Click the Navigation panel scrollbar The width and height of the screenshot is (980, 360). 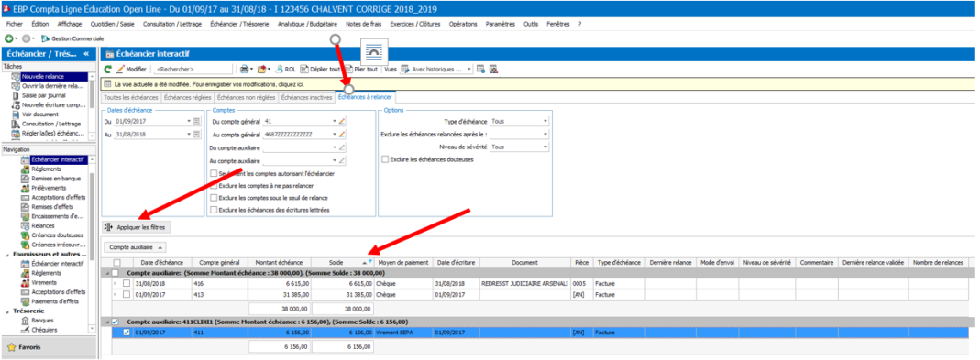click(92, 244)
